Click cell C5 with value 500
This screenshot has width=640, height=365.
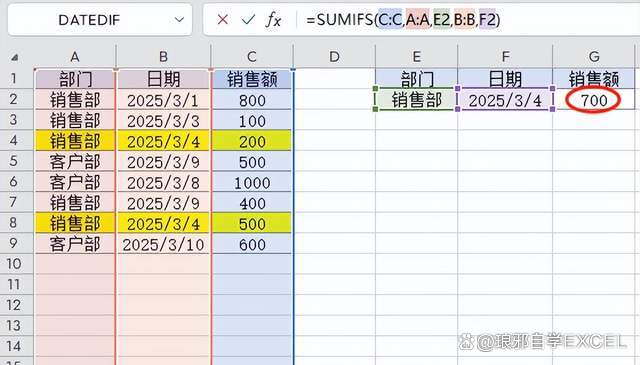point(252,162)
